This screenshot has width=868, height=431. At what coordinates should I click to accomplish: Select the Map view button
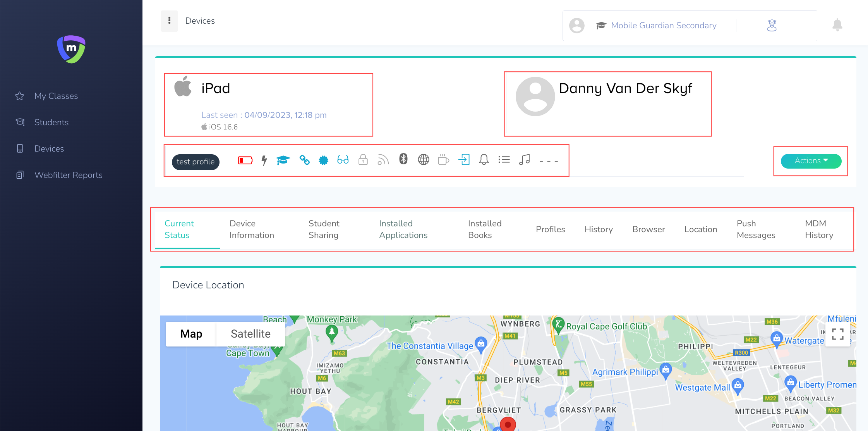191,334
